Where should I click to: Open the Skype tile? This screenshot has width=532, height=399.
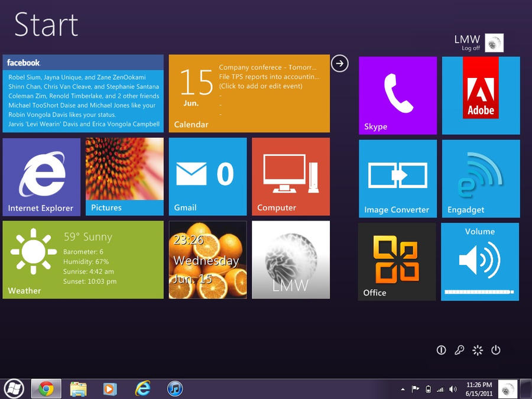[398, 95]
